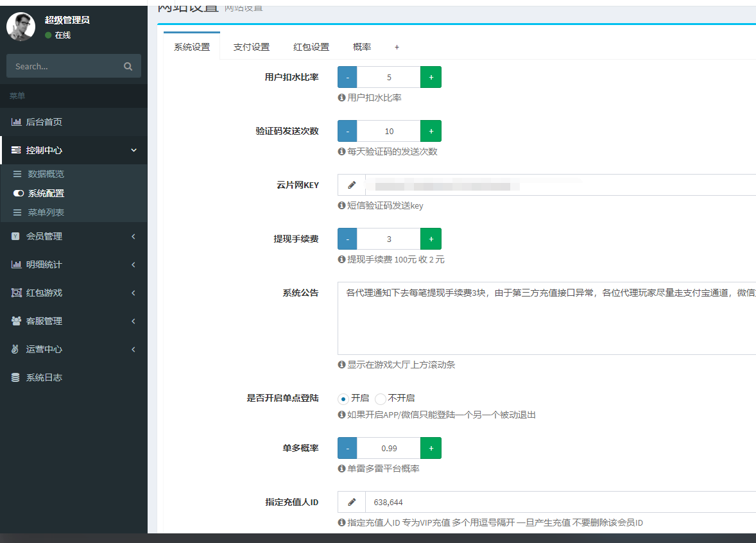This screenshot has height=543, width=756.
Task: Decrease 单多概率 with the minus stepper
Action: 347,447
